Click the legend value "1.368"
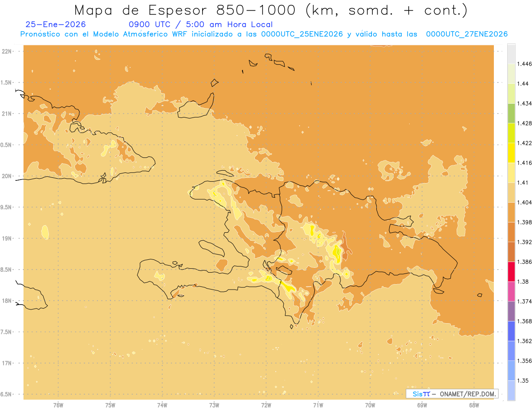Screen dimensions: 532x411 524,321
